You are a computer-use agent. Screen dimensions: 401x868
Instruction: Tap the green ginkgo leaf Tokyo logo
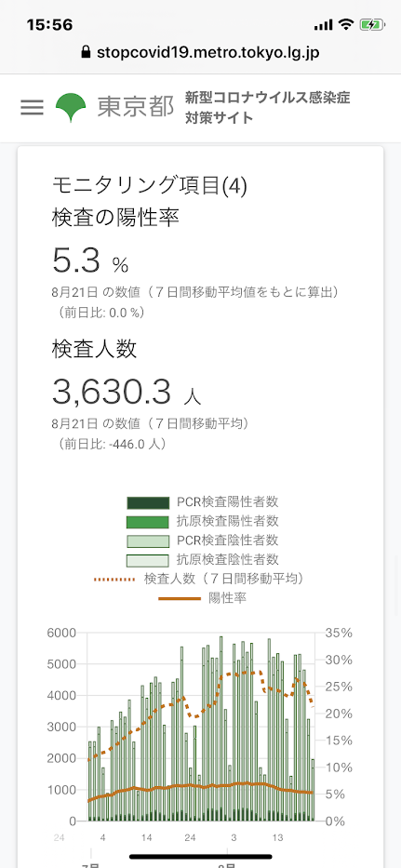click(71, 107)
